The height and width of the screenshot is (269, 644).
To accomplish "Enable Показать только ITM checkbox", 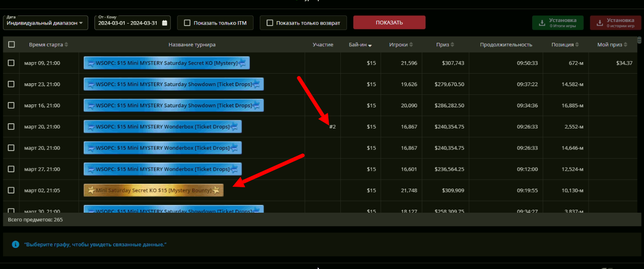I will (187, 23).
